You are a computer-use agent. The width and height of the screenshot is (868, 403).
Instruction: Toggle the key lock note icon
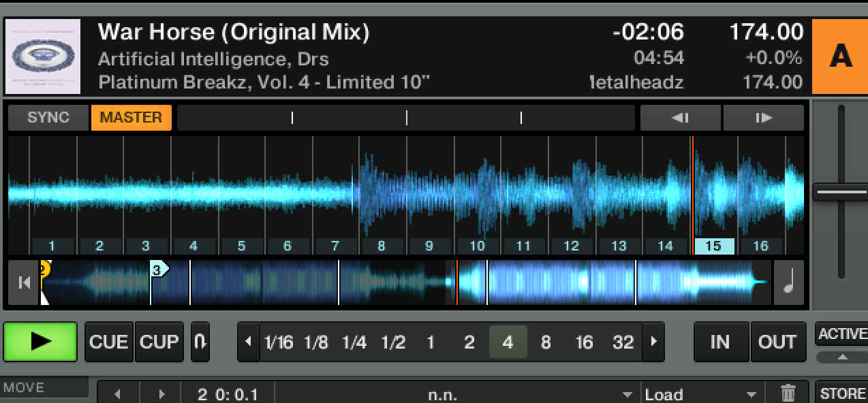pos(788,283)
